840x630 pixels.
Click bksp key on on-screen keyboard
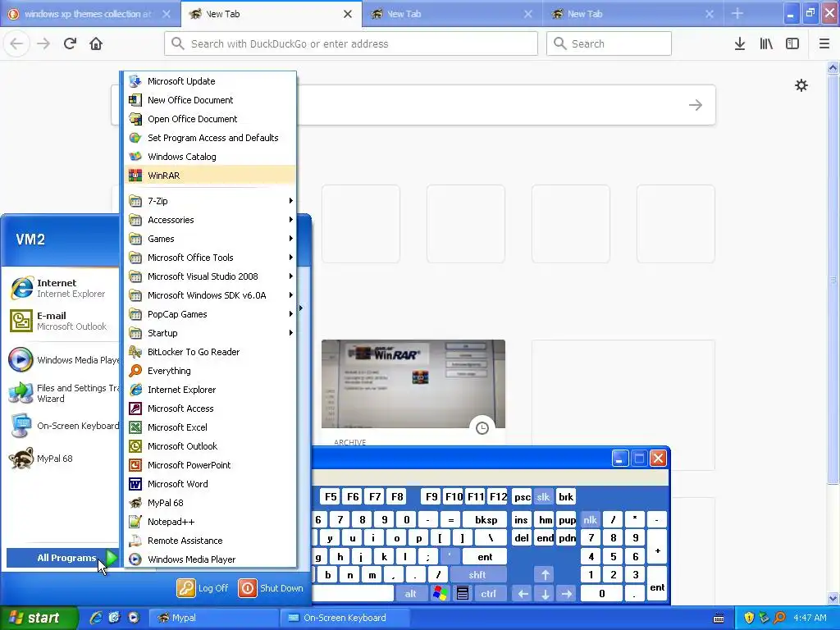point(486,519)
